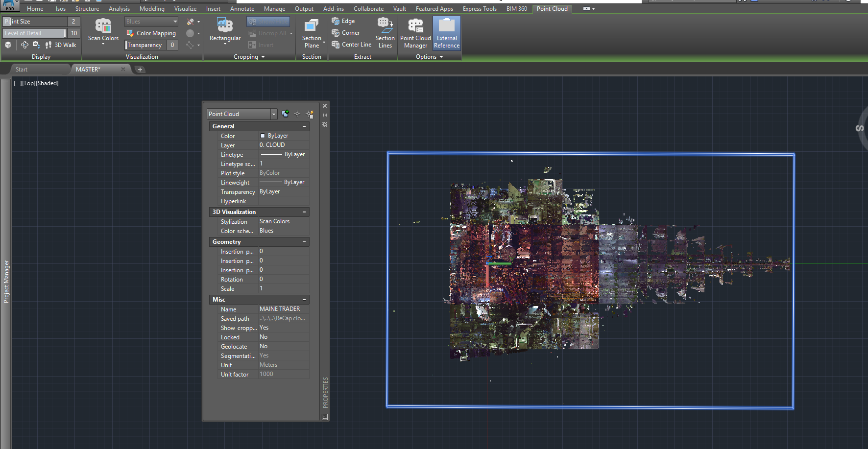The image size is (868, 449).
Task: Click the 3D orbit icon in Display
Action: pos(24,45)
